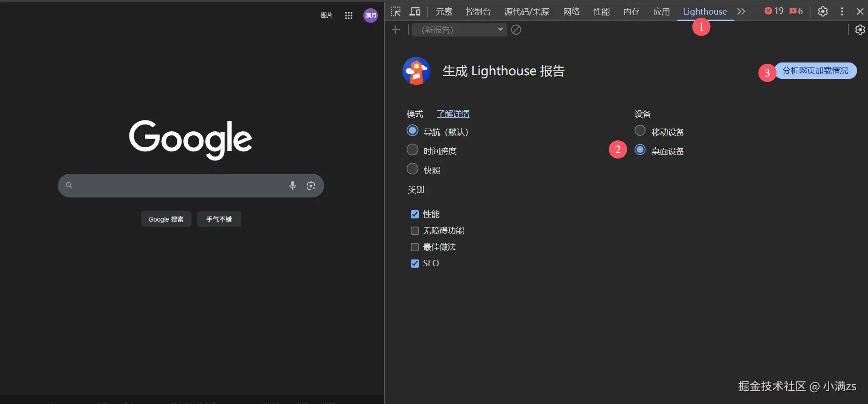Uncheck the SEO category checkbox
868x404 pixels.
pyautogui.click(x=415, y=264)
